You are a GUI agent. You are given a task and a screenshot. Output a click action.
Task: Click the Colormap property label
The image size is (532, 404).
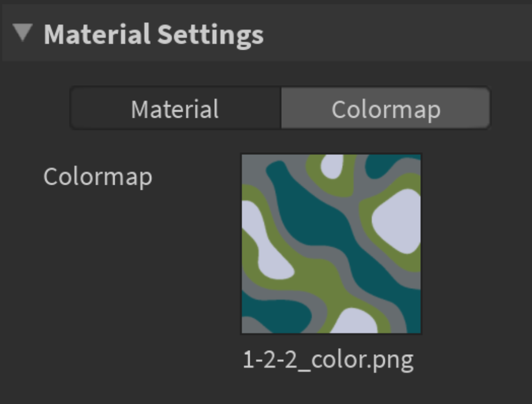coord(97,177)
